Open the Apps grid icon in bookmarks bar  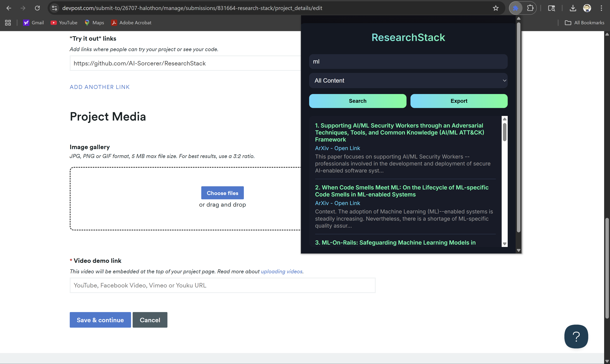[x=8, y=23]
